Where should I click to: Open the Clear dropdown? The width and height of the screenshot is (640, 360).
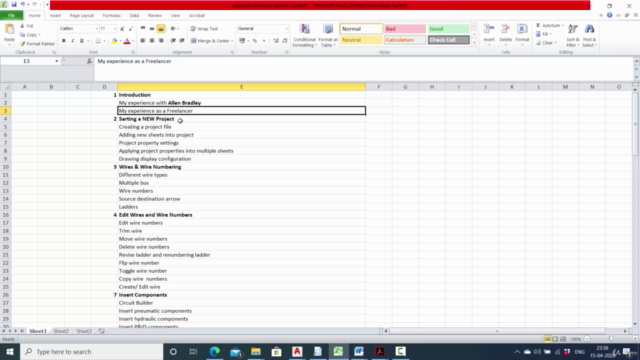pyautogui.click(x=546, y=43)
